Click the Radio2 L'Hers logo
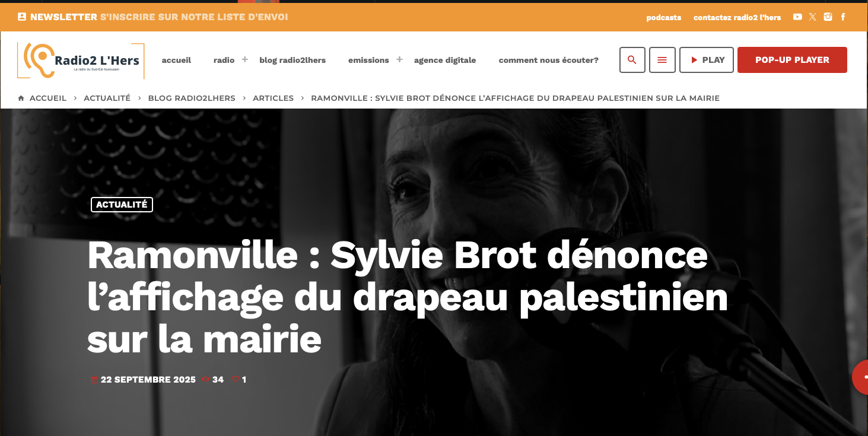The image size is (868, 436). (x=81, y=61)
